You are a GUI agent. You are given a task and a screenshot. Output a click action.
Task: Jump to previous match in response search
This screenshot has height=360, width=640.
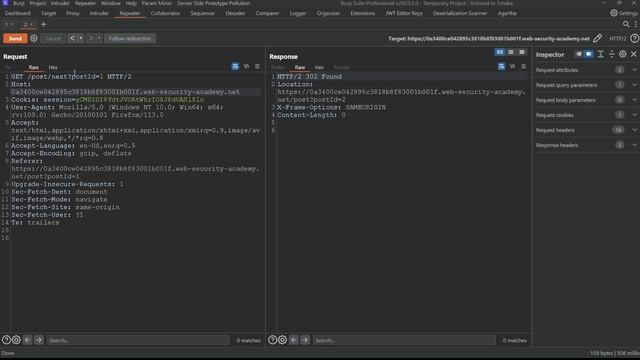tap(293, 340)
